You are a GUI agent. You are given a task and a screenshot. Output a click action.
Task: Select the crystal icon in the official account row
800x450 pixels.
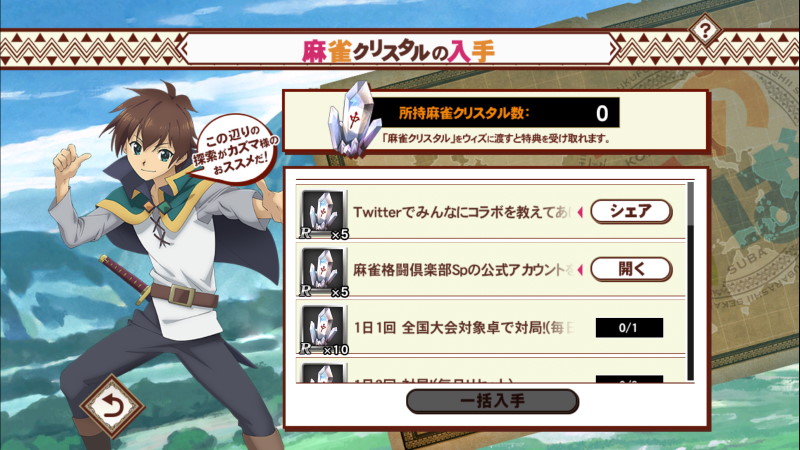pos(323,271)
